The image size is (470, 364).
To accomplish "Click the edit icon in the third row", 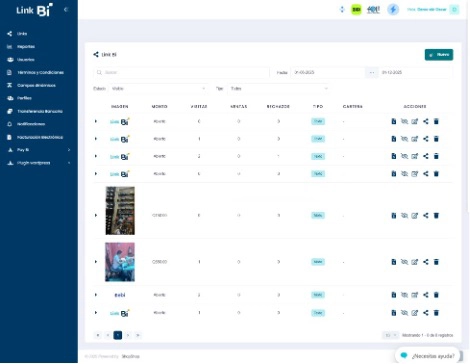I will click(x=415, y=156).
